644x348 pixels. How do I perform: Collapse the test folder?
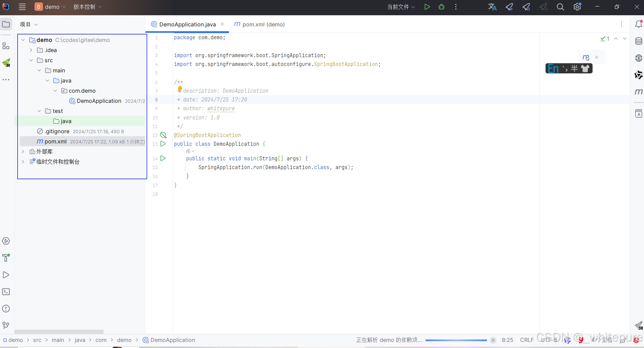click(x=39, y=111)
